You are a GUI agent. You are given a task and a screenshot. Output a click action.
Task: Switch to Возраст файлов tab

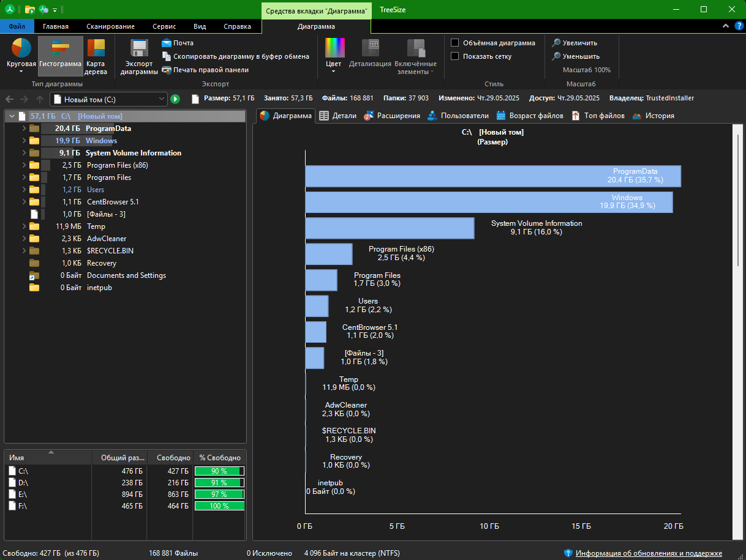530,116
